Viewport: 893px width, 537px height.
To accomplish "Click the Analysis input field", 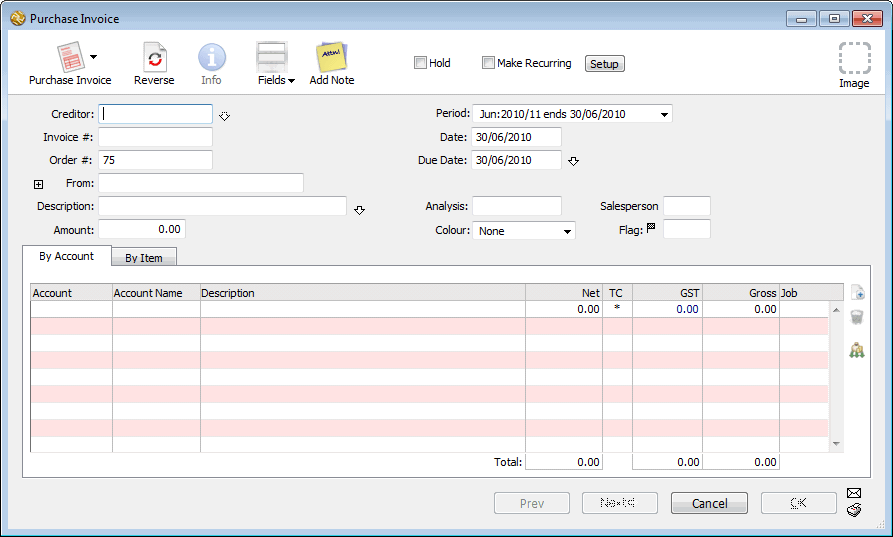I will [517, 206].
